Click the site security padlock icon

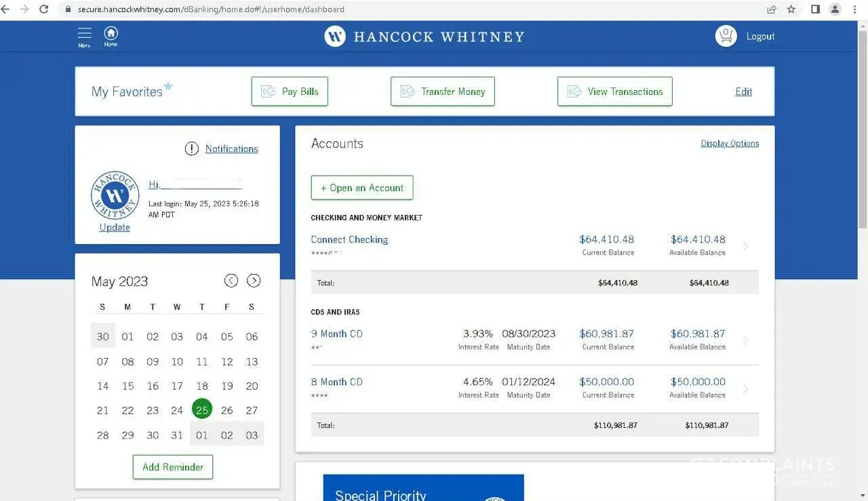[x=68, y=9]
